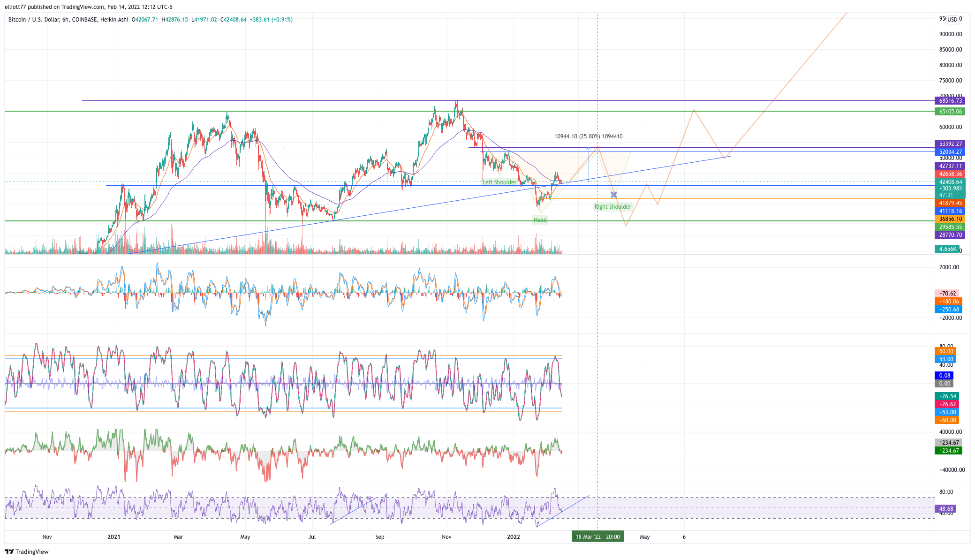975x560 pixels.
Task: Click the 90000.00 price axis label
Action: [x=950, y=34]
